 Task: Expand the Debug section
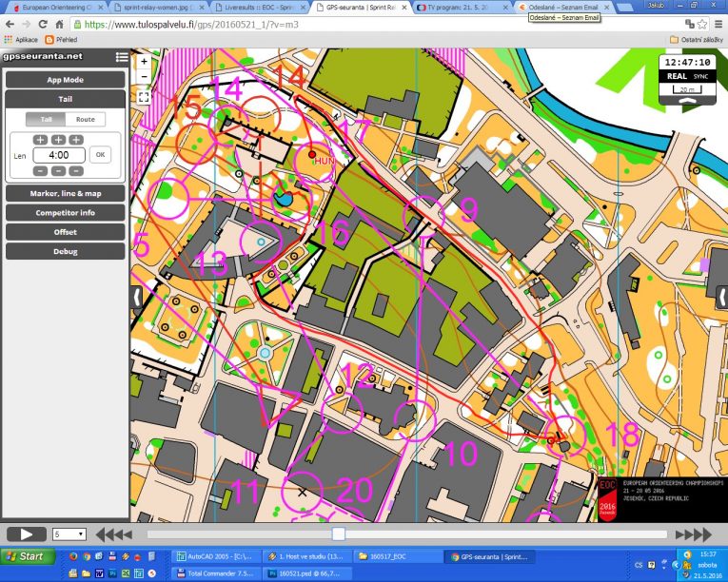(65, 252)
